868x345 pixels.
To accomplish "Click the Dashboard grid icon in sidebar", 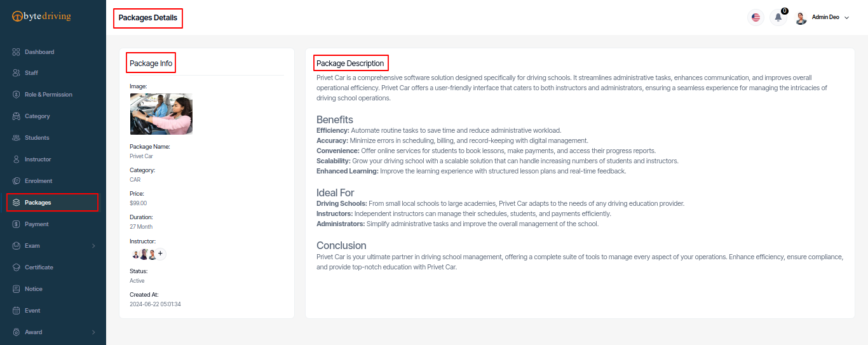I will (x=17, y=51).
